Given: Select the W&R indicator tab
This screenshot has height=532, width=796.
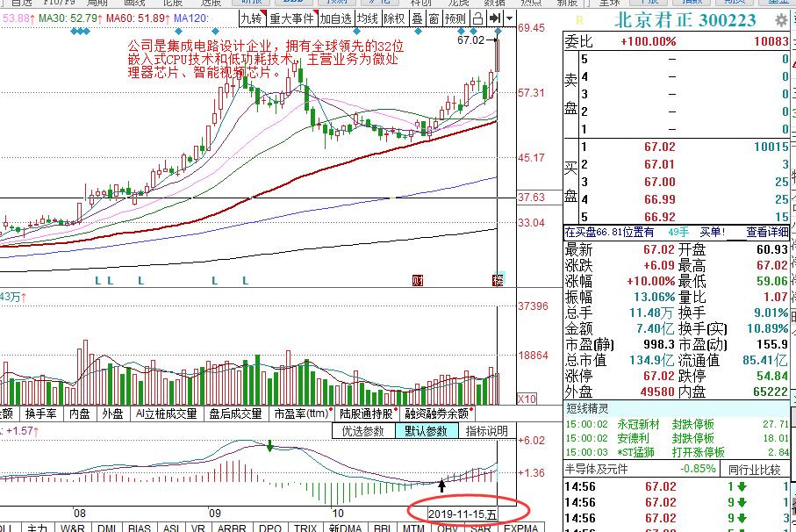Looking at the screenshot, I should (72, 528).
